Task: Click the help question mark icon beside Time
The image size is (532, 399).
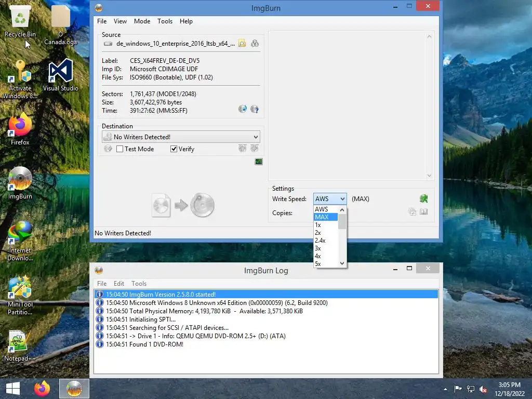Action: [255, 109]
